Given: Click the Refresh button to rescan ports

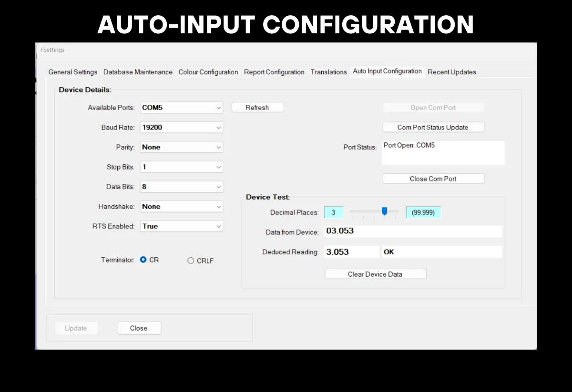Looking at the screenshot, I should click(x=257, y=107).
